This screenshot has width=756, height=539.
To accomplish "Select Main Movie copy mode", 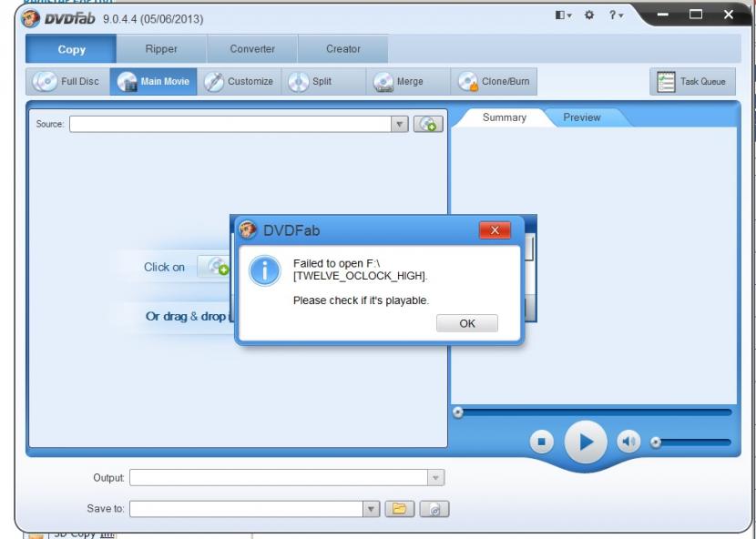I will tap(153, 81).
